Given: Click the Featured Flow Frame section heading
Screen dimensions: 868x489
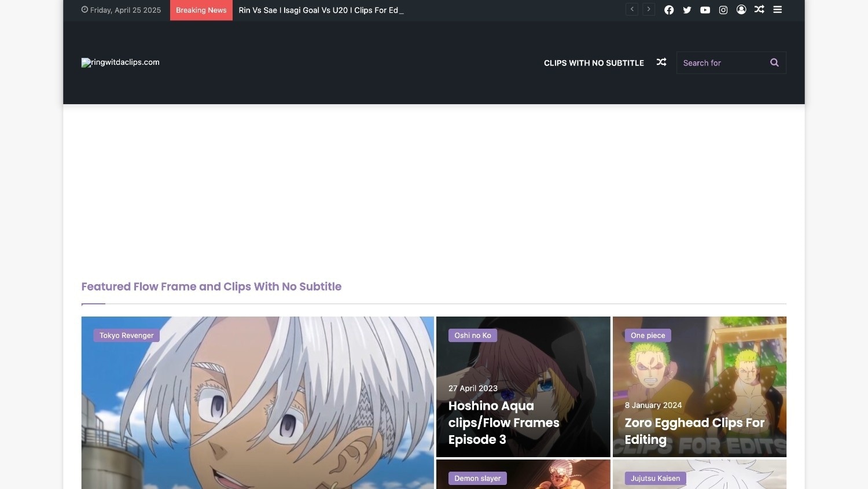Looking at the screenshot, I should pyautogui.click(x=211, y=286).
